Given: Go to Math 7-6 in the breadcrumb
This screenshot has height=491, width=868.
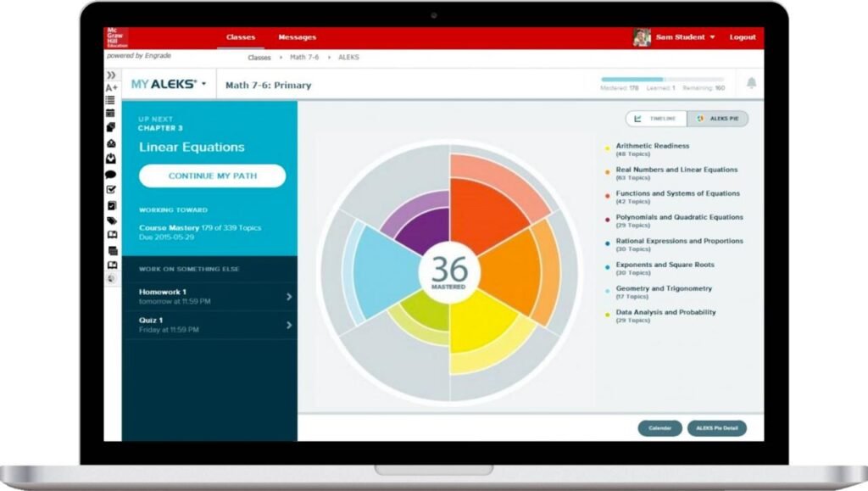Looking at the screenshot, I should coord(304,57).
